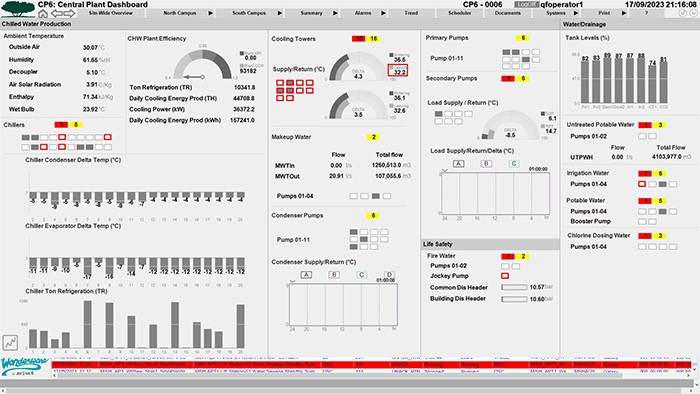Open the Site Wide Overview tab
This screenshot has height=394, width=700.
[x=111, y=13]
